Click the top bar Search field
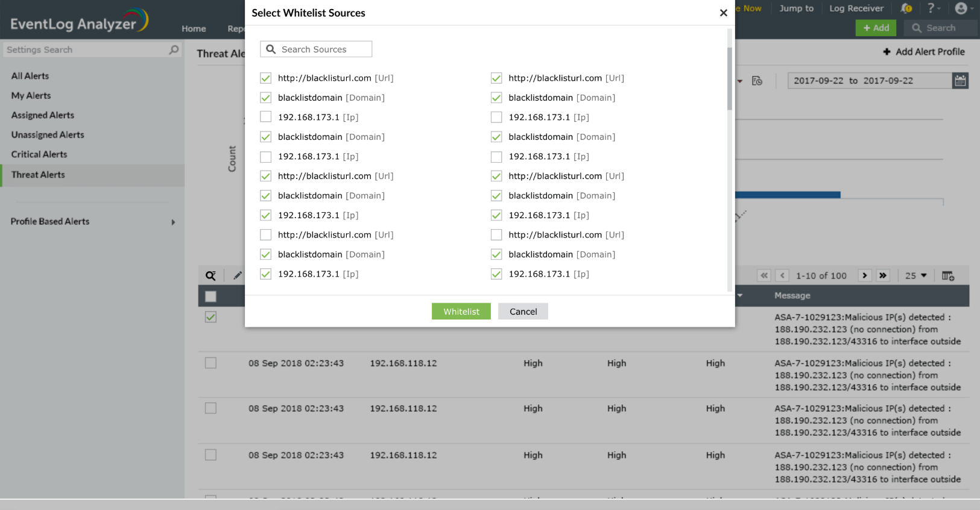 pos(941,28)
